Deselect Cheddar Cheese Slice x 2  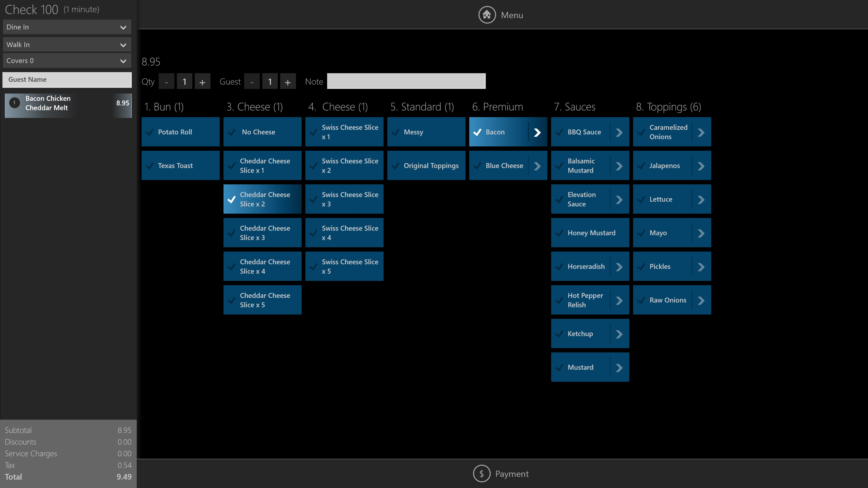[x=262, y=199]
